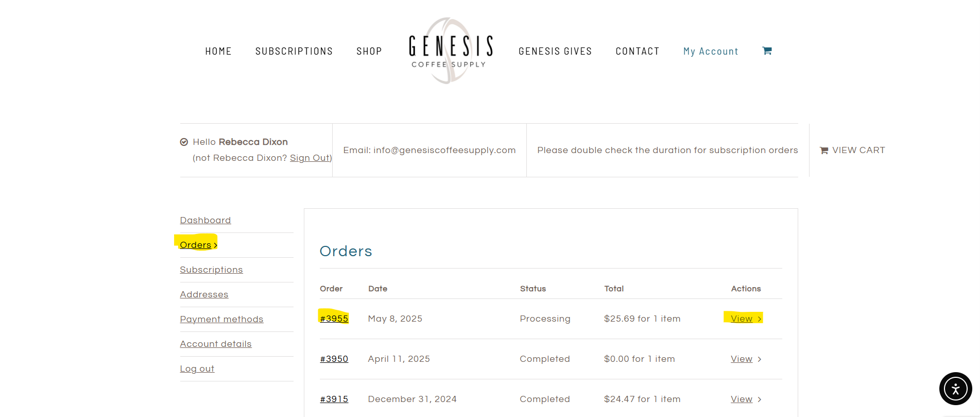Click the Sign Out link
The height and width of the screenshot is (417, 980).
tap(310, 158)
